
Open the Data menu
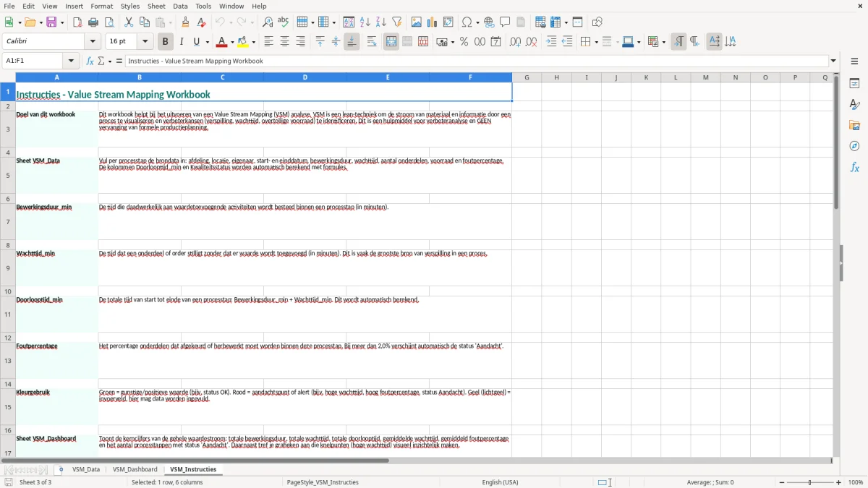coord(180,6)
